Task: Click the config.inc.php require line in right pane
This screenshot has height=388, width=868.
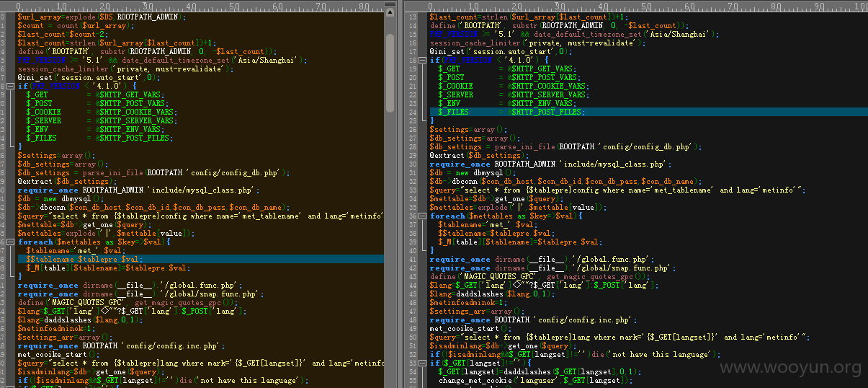Action: pyautogui.click(x=534, y=319)
